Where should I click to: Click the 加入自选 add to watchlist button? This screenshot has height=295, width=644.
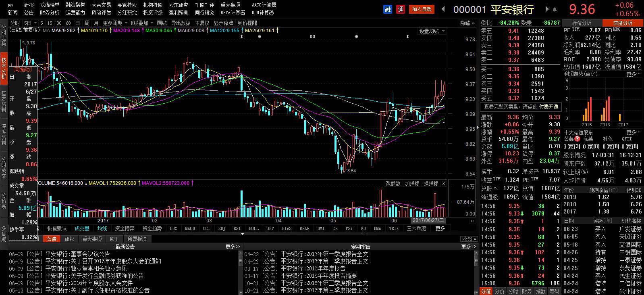pyautogui.click(x=422, y=9)
